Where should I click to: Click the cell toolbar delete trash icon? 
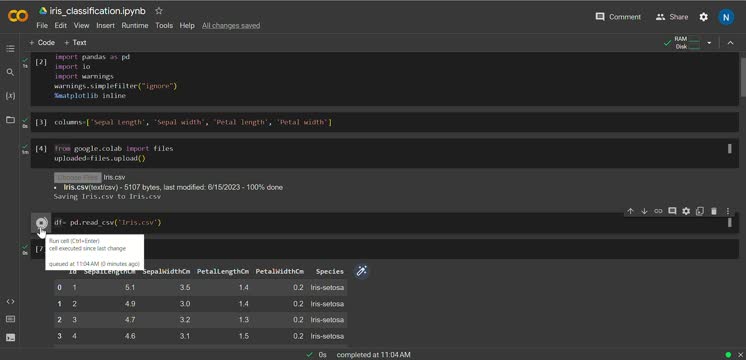coord(714,211)
